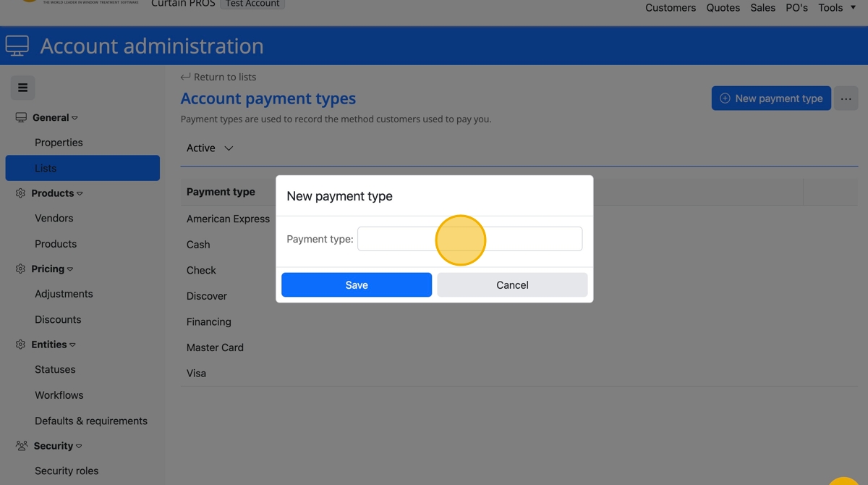Click Save in the New payment type dialog
The width and height of the screenshot is (868, 485).
(x=357, y=285)
